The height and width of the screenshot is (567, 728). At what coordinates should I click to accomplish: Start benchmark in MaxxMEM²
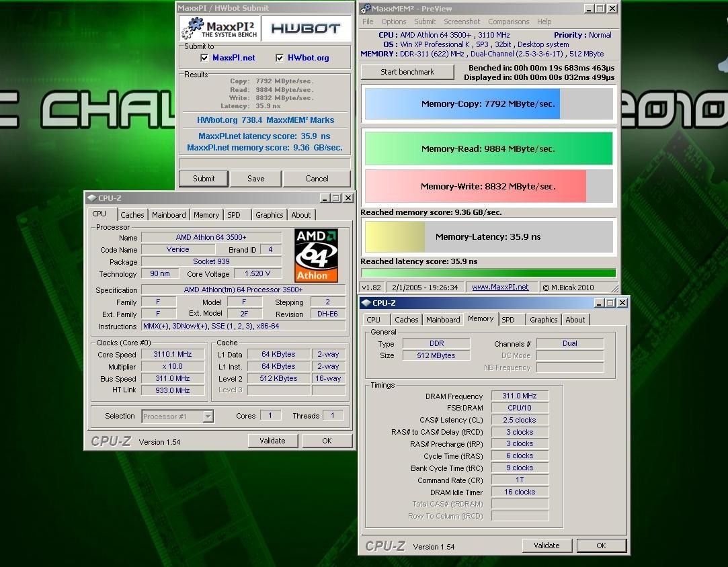[x=407, y=72]
